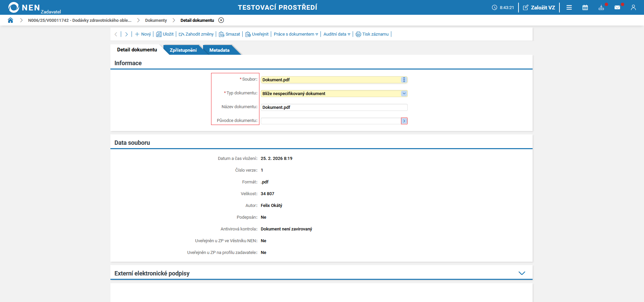Open the downloads icon in header
The width and height of the screenshot is (644, 302).
pyautogui.click(x=601, y=7)
